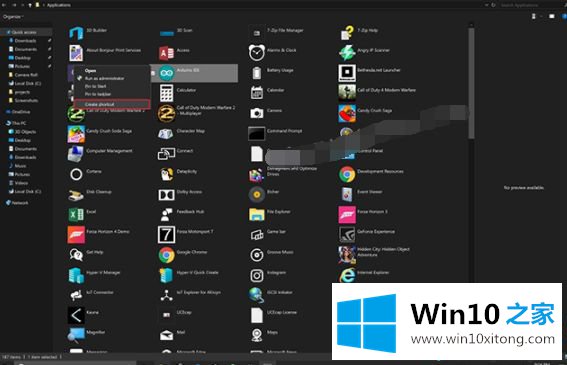Select the Character Map icon
This screenshot has height=365, width=567.
point(166,134)
